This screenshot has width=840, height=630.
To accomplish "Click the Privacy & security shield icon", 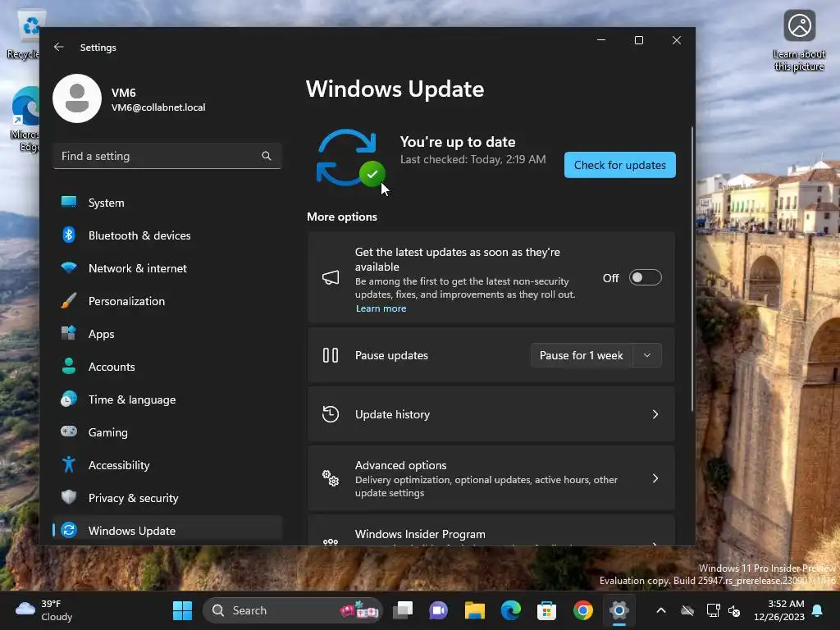I will coord(69,497).
